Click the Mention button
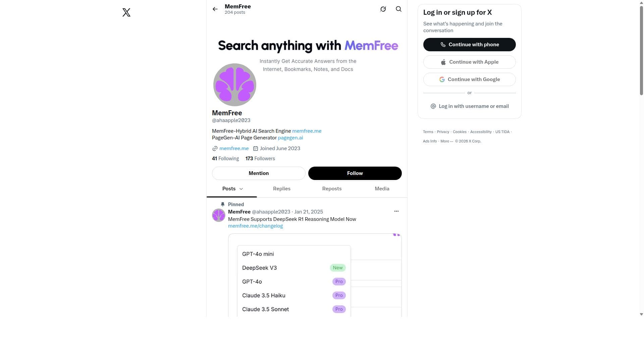Viewport: 644px width, 362px height. pyautogui.click(x=259, y=173)
